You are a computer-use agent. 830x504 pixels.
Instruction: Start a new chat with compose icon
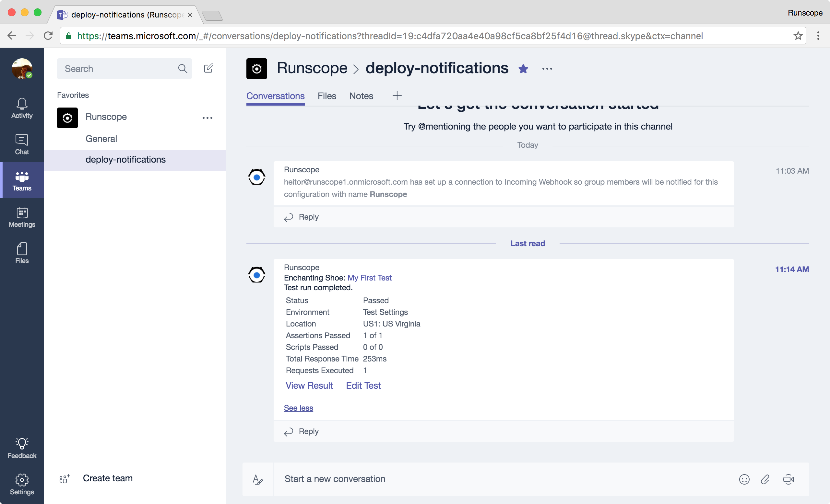tap(208, 68)
